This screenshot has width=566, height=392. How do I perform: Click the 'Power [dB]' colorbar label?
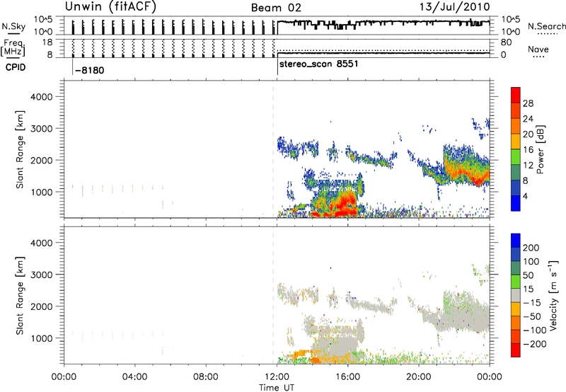click(x=540, y=149)
